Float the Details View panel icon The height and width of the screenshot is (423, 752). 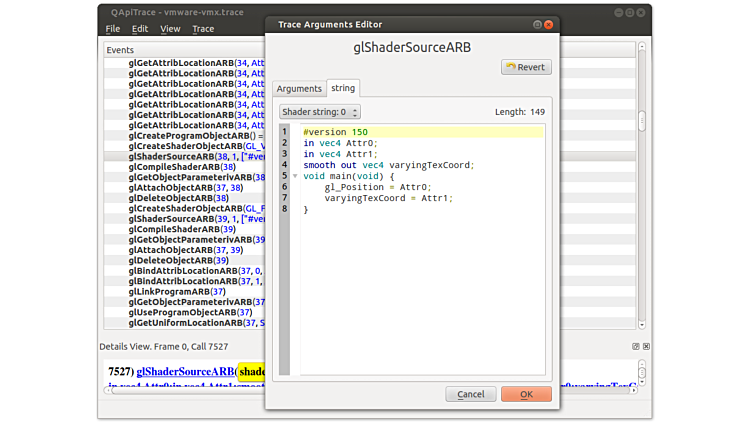coord(636,347)
